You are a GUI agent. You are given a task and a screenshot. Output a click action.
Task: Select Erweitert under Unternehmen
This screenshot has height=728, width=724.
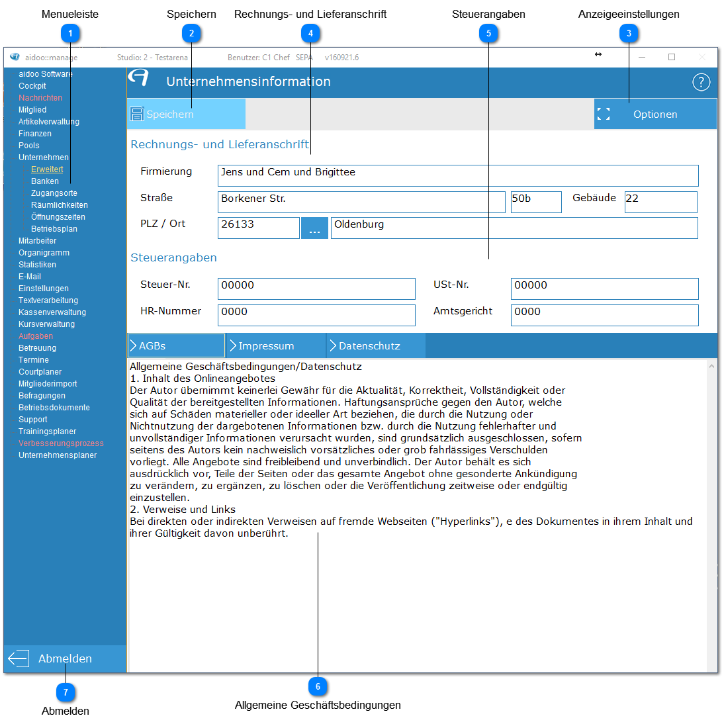(x=47, y=169)
